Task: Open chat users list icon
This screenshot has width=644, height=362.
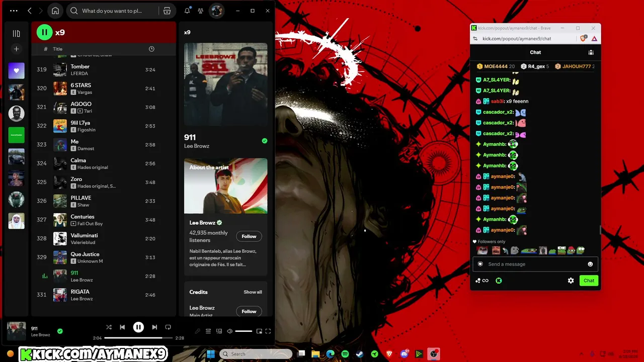Action: (x=591, y=52)
